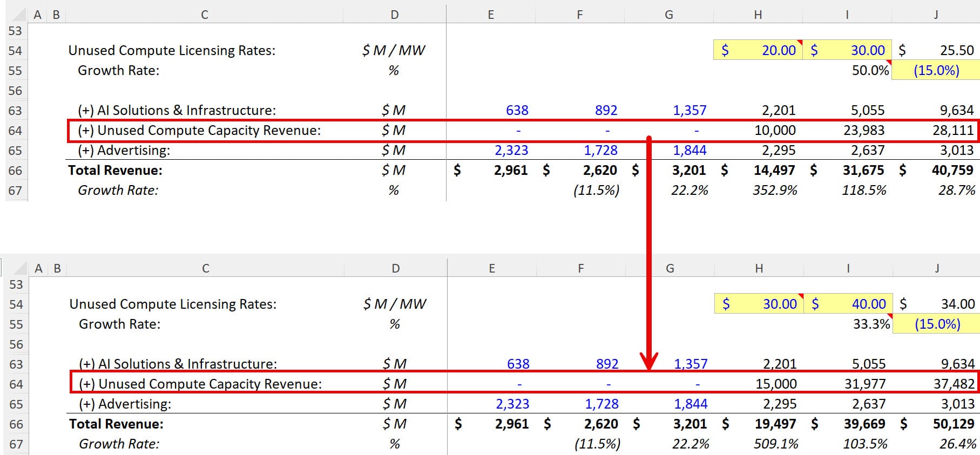Click Total Revenue label in lower sheet

point(116,424)
